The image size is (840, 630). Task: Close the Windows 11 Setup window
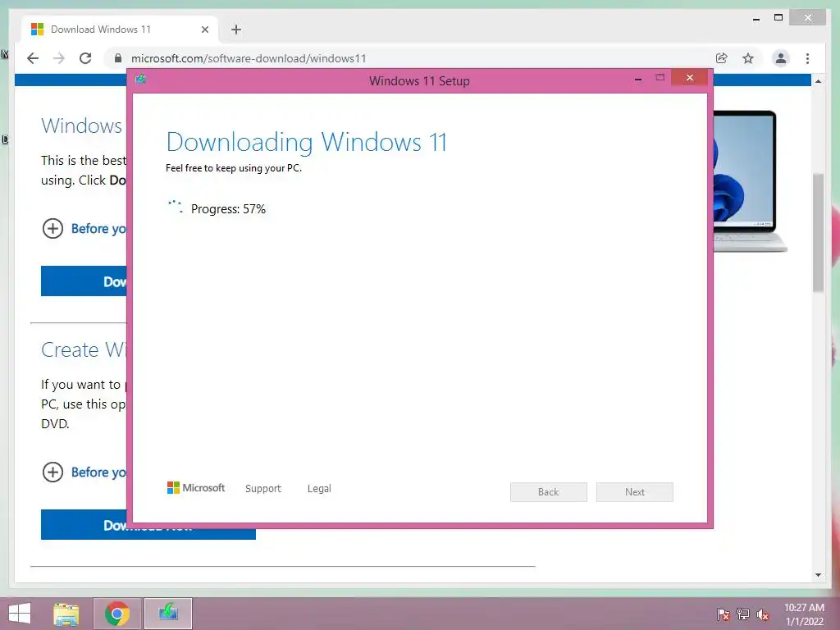pos(689,78)
